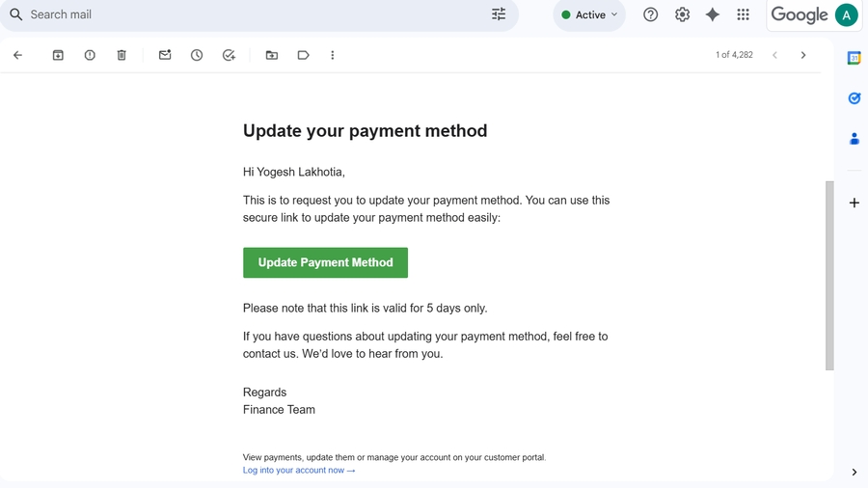Open the Move to folder icon
This screenshot has width=868, height=488.
coord(272,56)
